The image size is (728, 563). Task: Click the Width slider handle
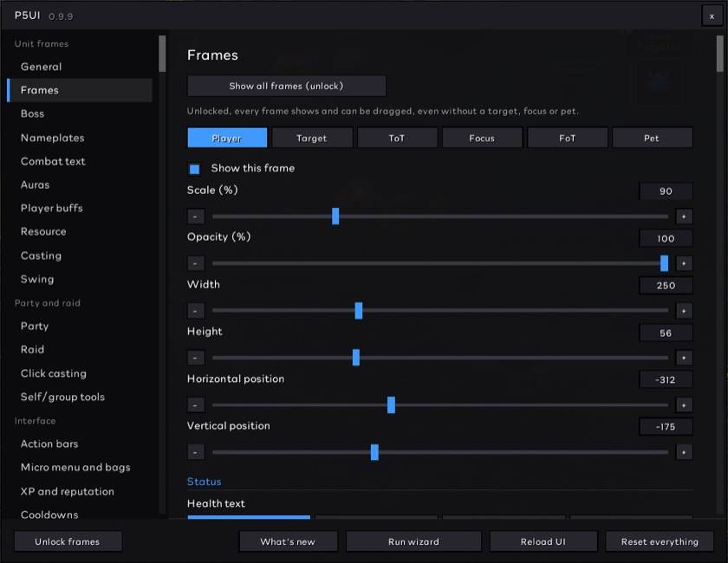[x=359, y=310]
